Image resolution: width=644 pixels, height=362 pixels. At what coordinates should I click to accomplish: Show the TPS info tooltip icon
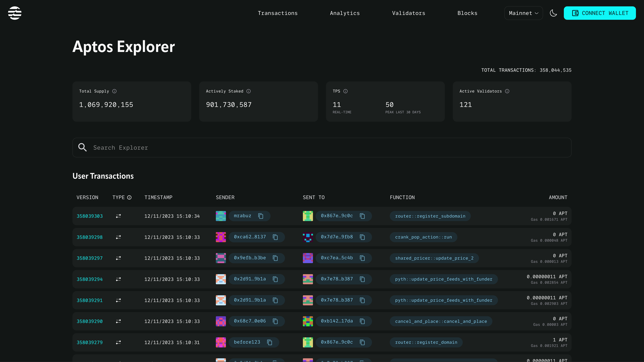[345, 91]
